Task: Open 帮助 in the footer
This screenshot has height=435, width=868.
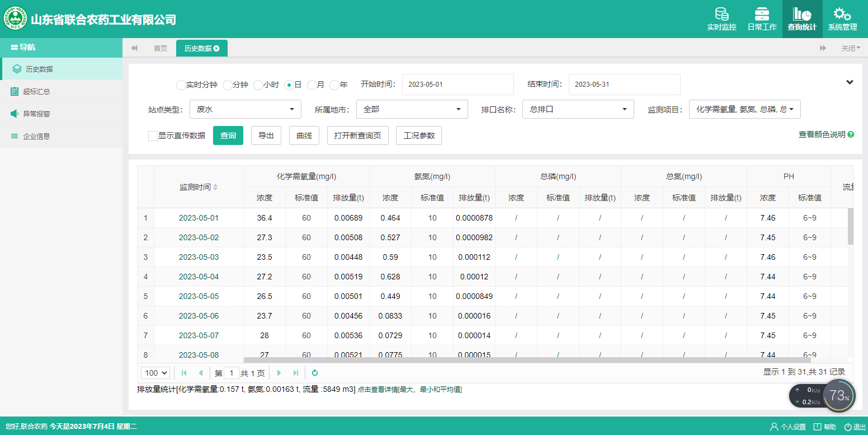Action: [x=825, y=427]
